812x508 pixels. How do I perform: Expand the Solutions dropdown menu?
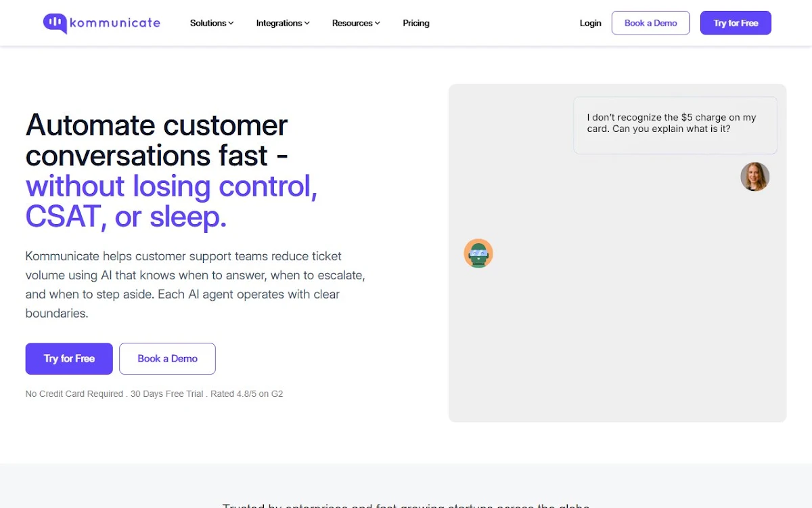tap(212, 23)
